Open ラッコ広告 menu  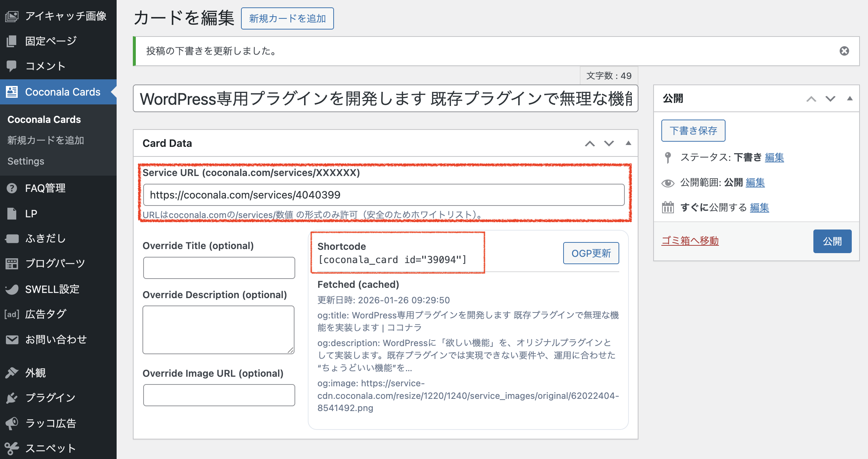58,423
